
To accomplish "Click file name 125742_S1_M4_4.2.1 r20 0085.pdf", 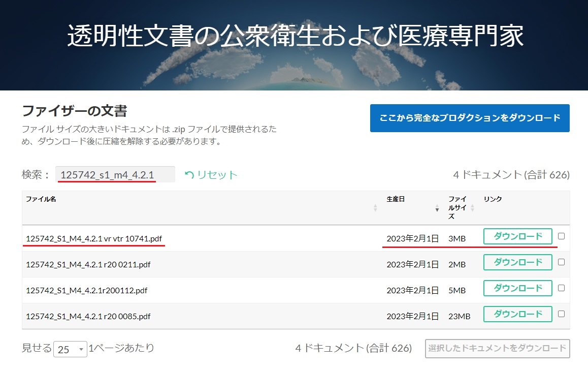I will coord(88,316).
